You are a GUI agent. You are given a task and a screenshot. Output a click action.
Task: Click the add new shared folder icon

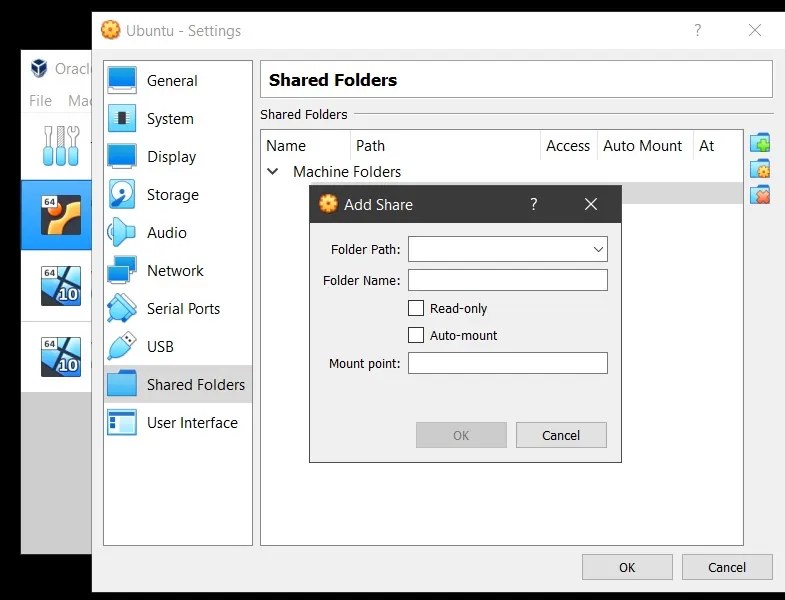click(760, 143)
